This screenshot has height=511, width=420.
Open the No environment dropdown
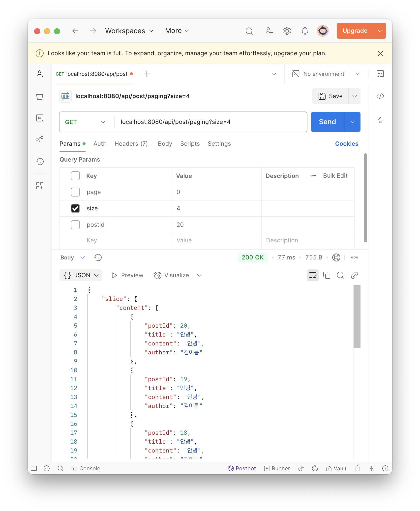pos(325,74)
